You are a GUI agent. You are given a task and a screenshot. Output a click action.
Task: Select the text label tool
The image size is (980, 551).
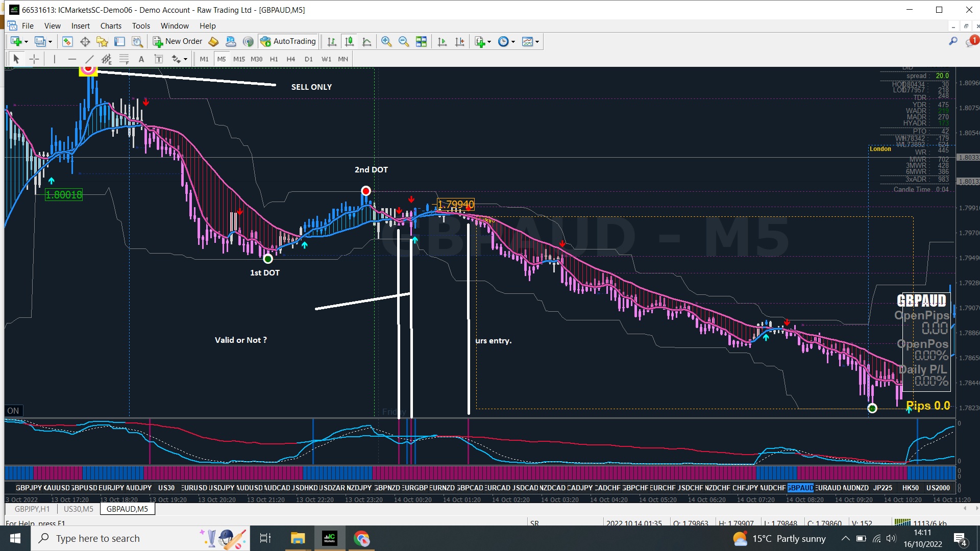pyautogui.click(x=159, y=59)
